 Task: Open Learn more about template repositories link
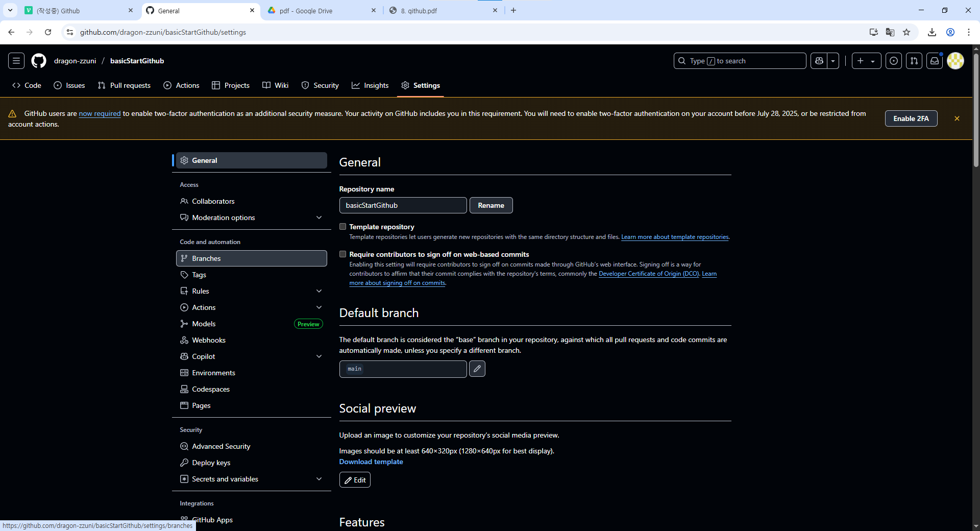[675, 237]
